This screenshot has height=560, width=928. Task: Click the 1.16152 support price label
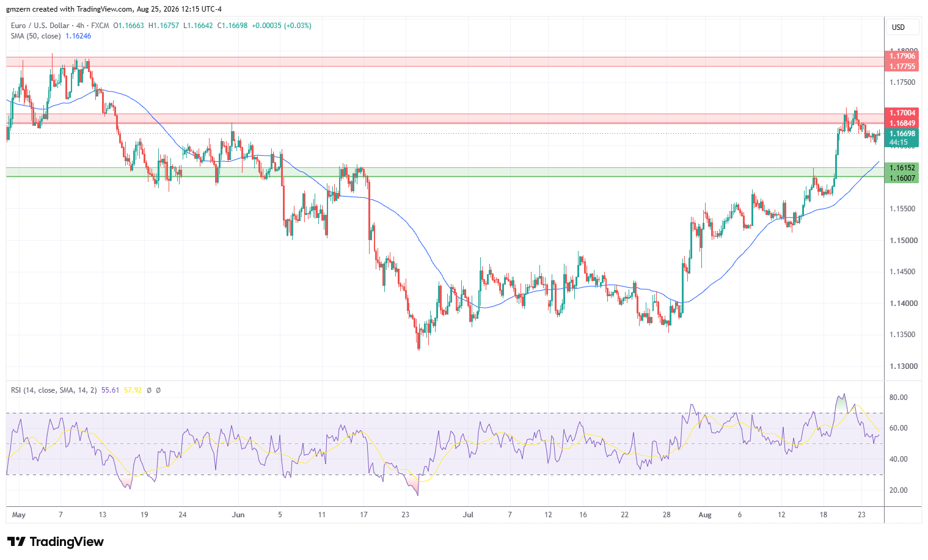pyautogui.click(x=902, y=168)
